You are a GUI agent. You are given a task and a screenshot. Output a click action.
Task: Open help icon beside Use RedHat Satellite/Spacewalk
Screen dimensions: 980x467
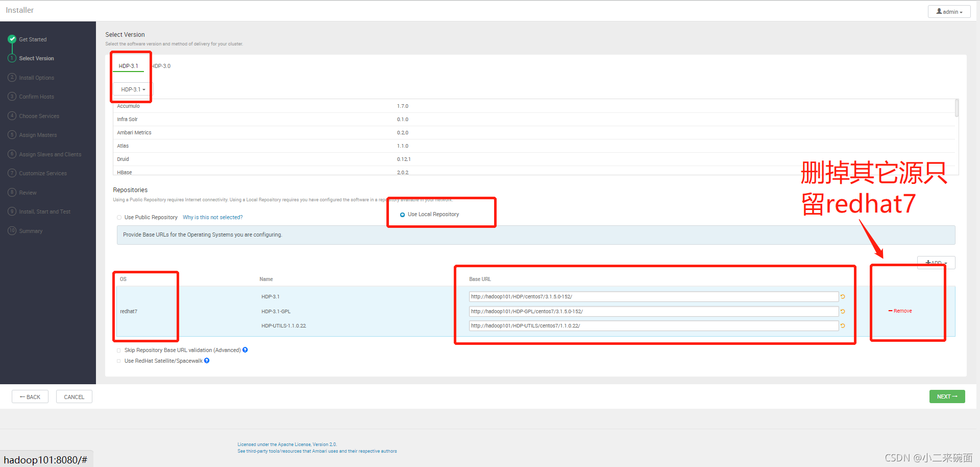click(x=207, y=361)
